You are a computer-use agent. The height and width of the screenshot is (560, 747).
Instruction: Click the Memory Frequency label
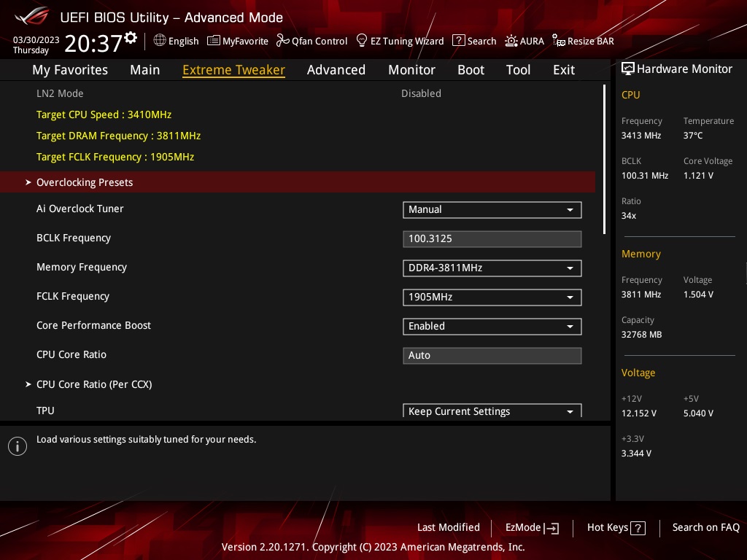pos(82,267)
